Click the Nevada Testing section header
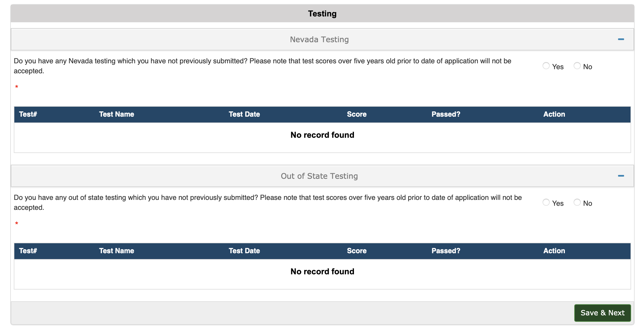Screen dimensions: 644x330 coord(319,39)
